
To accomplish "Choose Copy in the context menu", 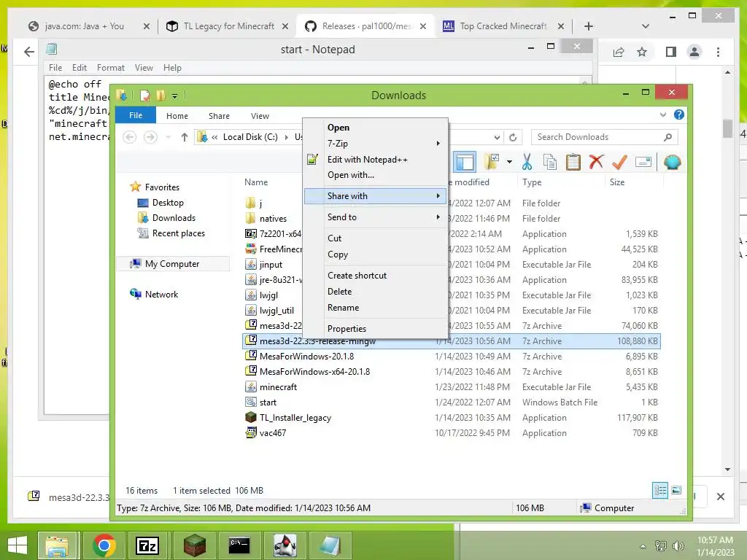I will pos(376,254).
